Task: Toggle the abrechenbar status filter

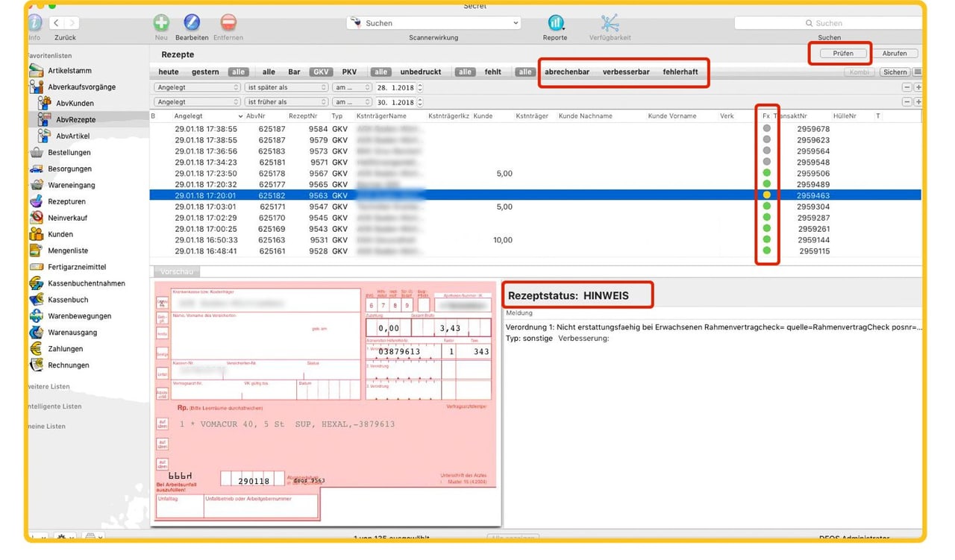Action: 567,72
